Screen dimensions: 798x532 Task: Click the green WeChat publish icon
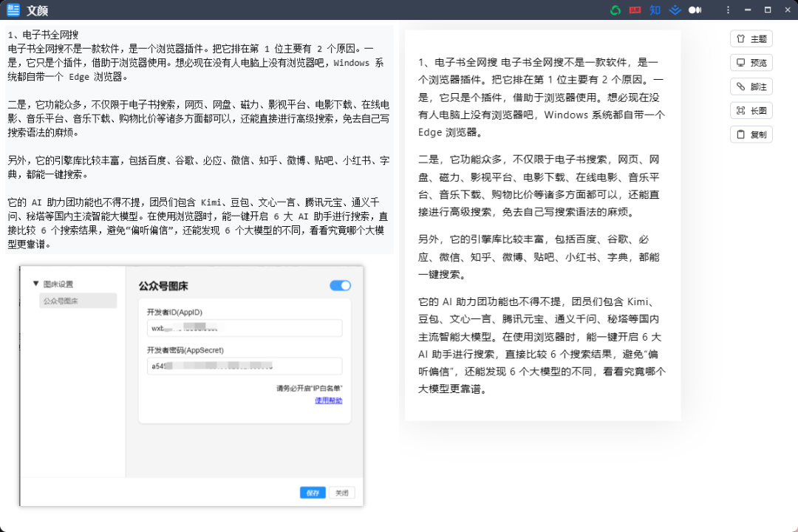615,10
